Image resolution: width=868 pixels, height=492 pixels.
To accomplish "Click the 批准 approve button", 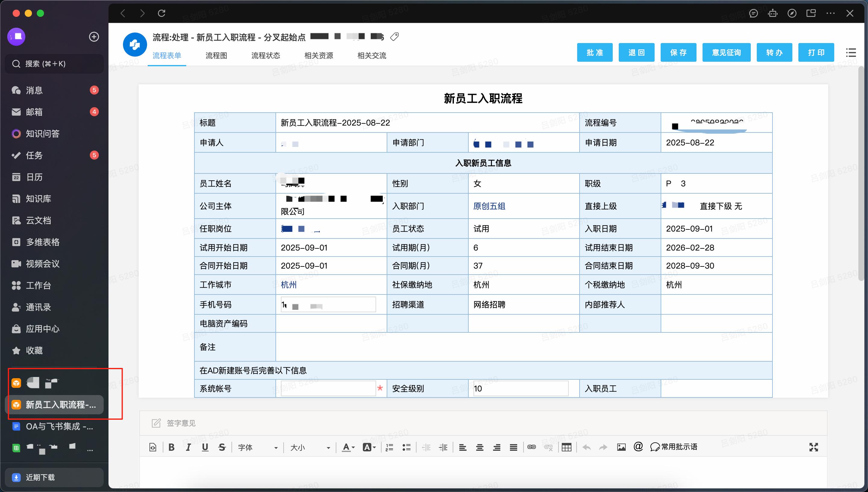I will (x=595, y=52).
